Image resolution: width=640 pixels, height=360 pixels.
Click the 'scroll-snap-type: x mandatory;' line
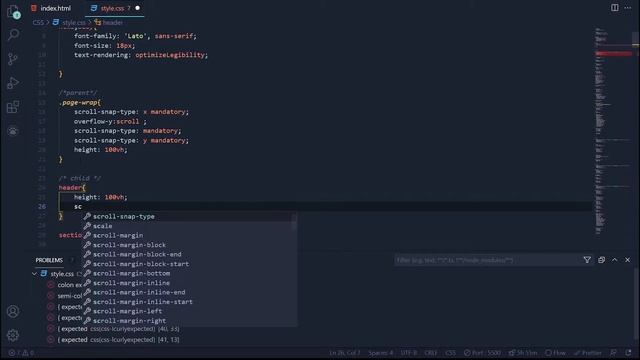coord(131,112)
